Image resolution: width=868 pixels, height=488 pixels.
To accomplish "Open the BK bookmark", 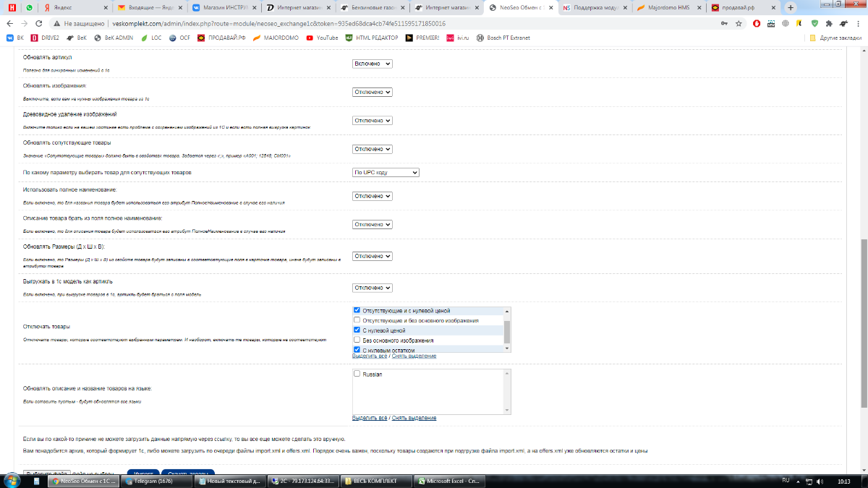I will 15,38.
